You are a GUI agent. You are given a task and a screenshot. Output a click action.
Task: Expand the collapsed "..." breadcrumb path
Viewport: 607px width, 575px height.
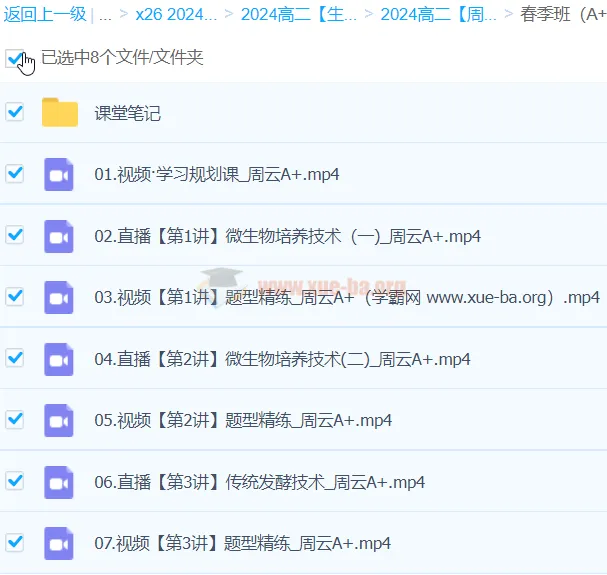pos(105,15)
